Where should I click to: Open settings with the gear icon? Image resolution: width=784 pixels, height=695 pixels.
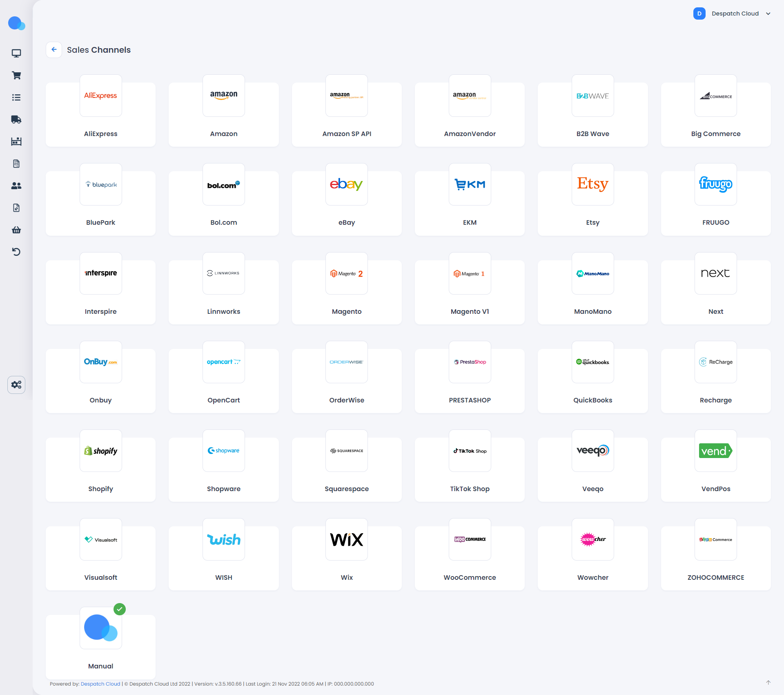(16, 384)
